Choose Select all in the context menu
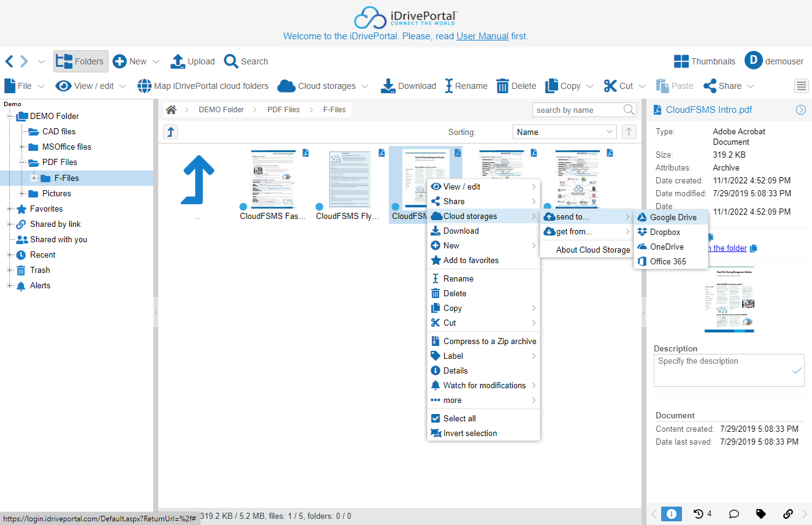812x525 pixels. (x=459, y=418)
